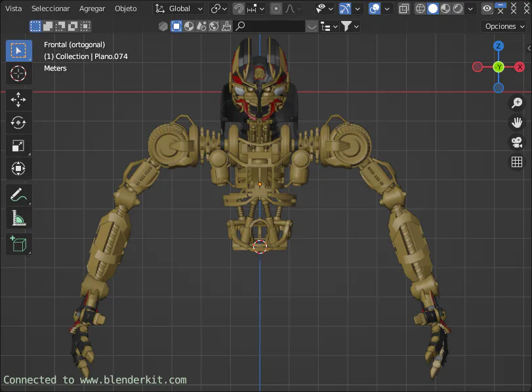Click the "Meters" unit label
Screen dimensions: 532x392
(x=55, y=68)
